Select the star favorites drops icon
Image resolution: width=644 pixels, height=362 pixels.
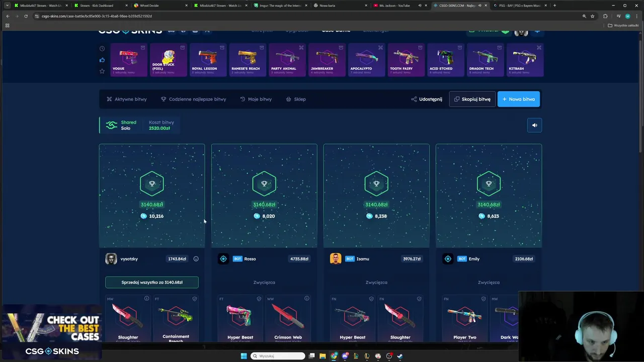(102, 71)
